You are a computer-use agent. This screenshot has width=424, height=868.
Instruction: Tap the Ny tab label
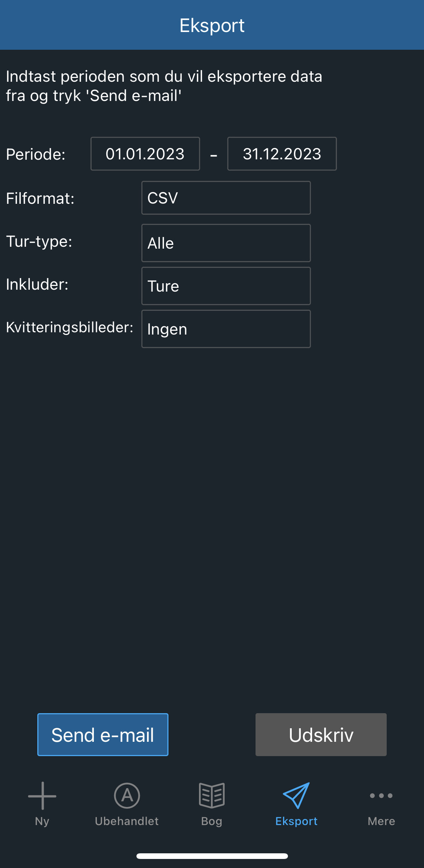[42, 821]
